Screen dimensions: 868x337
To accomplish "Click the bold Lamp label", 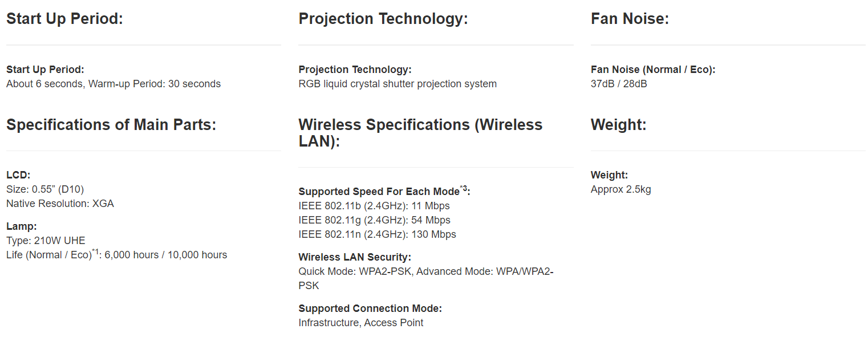I will coord(22,226).
